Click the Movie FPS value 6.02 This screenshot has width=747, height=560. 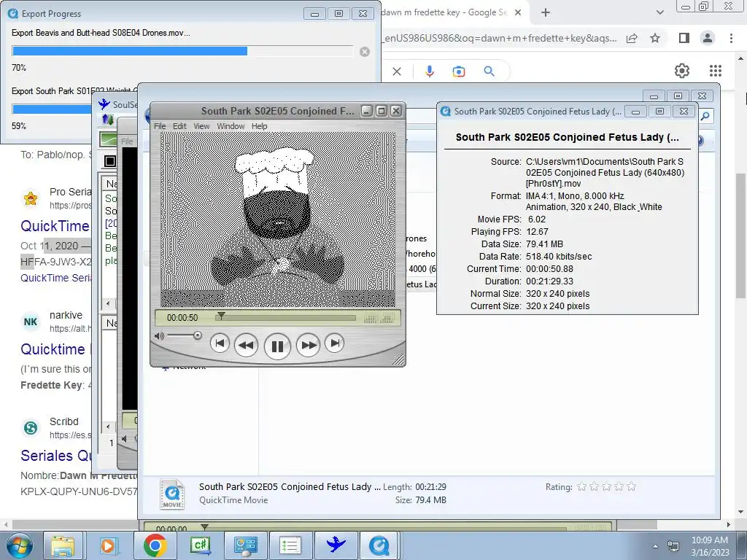[x=536, y=219]
